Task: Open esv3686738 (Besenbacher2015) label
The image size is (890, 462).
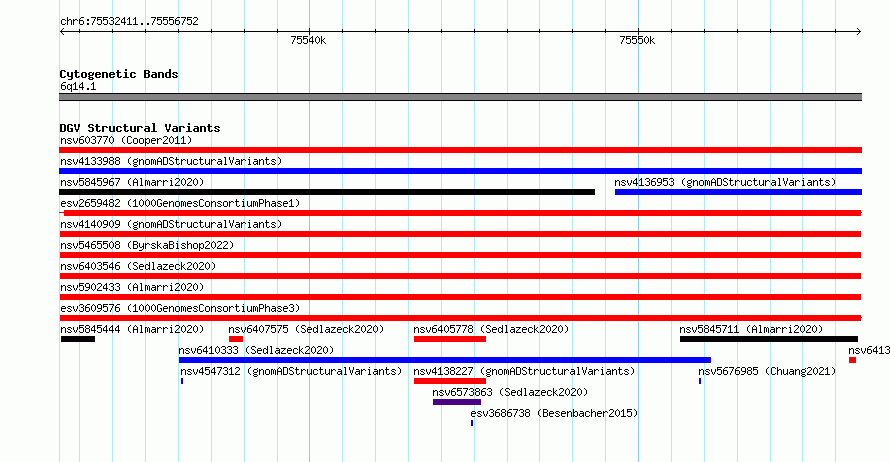Action: click(x=554, y=413)
